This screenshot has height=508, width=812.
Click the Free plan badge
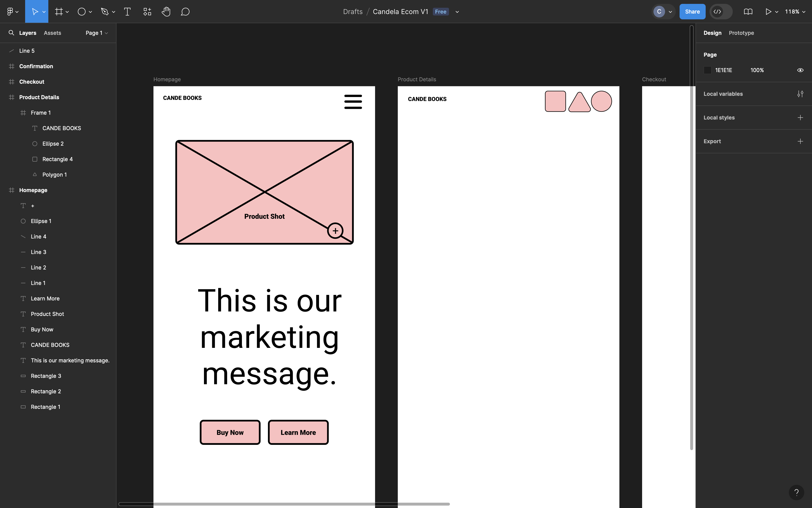[x=441, y=11]
